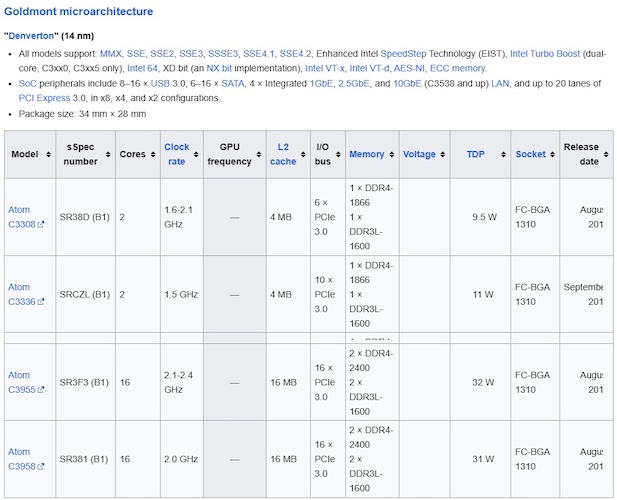This screenshot has width=617, height=500.
Task: Open the ECC memory link
Action: (x=458, y=68)
